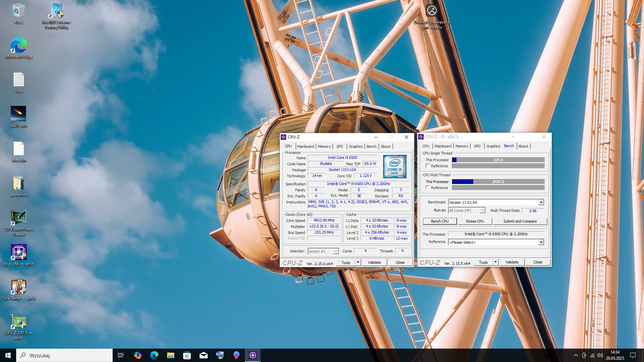Enable the Multi Thread Reference checkbox

[428, 188]
